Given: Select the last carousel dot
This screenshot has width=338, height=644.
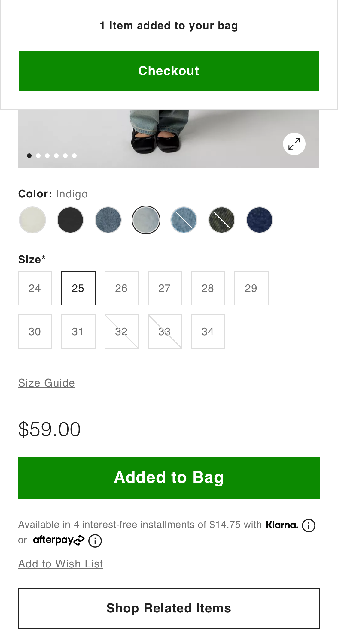Looking at the screenshot, I should click(74, 155).
